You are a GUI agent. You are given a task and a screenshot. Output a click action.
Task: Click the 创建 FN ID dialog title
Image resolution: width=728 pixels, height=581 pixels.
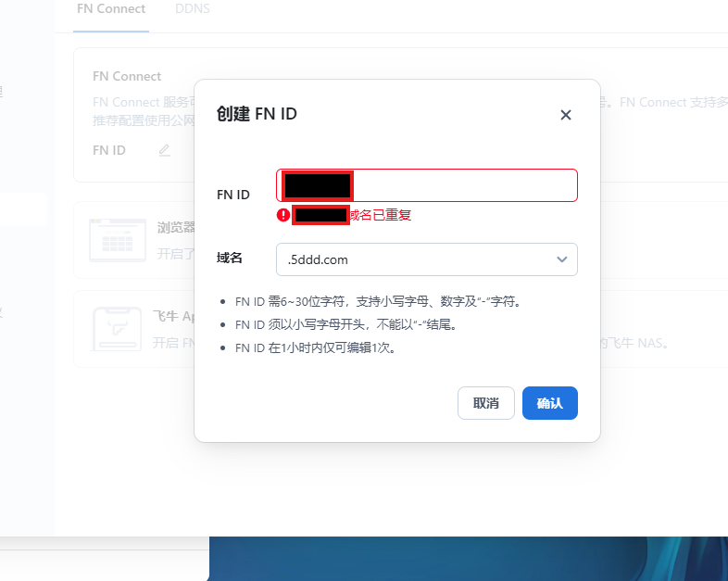pyautogui.click(x=257, y=114)
